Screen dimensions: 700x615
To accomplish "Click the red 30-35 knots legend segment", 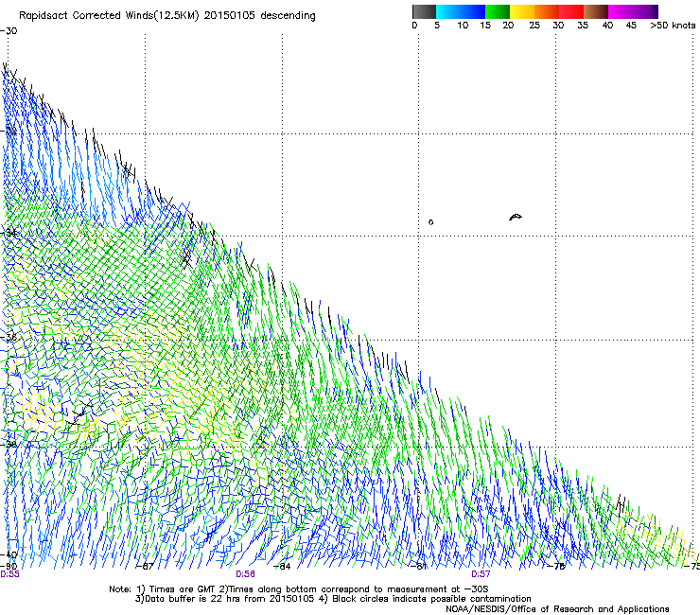I will pos(571,11).
